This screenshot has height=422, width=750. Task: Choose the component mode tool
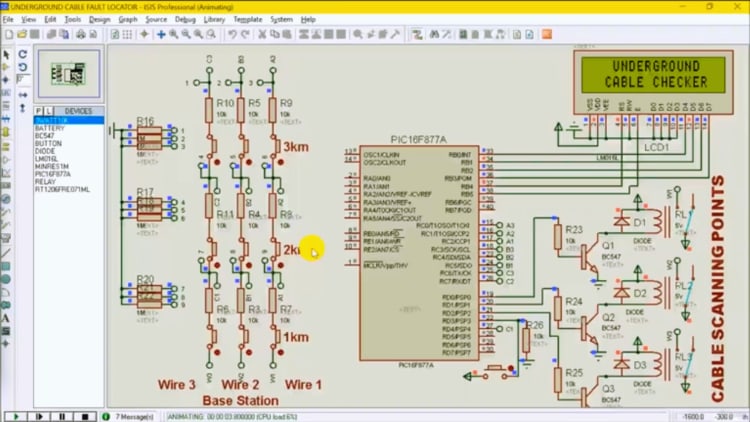[x=6, y=67]
